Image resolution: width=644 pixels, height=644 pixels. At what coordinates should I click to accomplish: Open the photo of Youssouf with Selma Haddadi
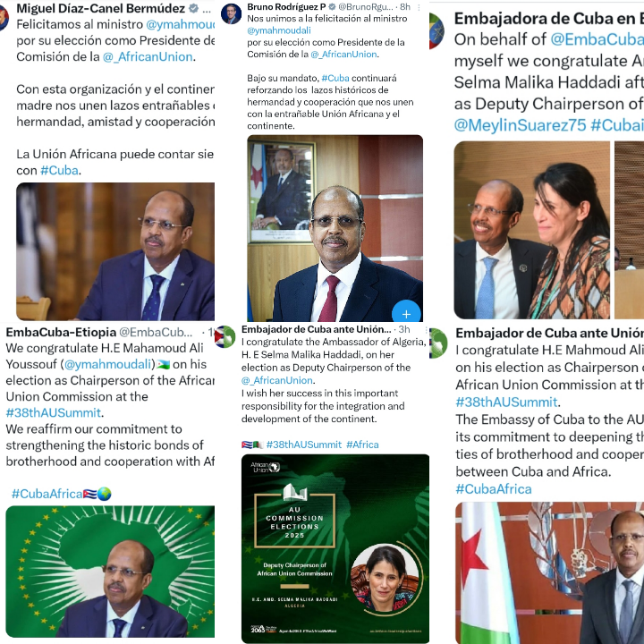[532, 230]
